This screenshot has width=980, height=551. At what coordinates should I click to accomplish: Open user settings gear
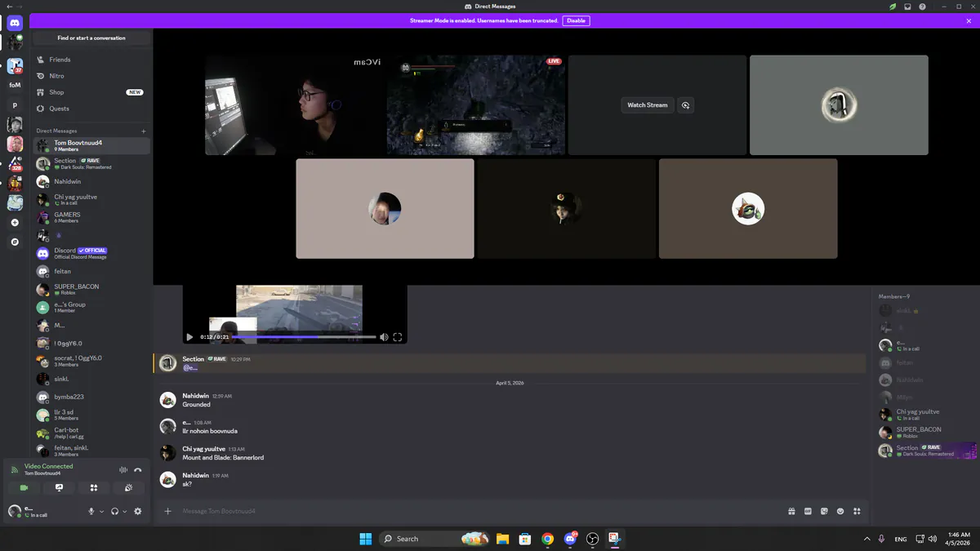pyautogui.click(x=137, y=511)
